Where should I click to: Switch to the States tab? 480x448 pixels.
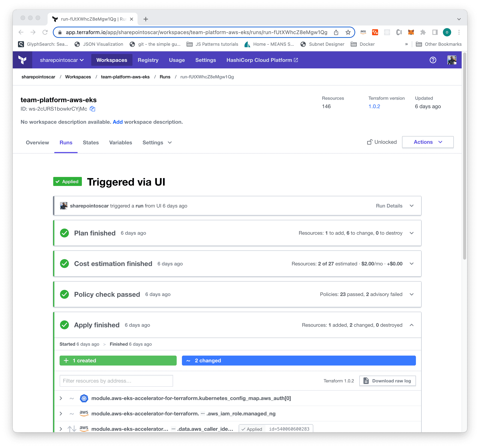click(x=90, y=142)
